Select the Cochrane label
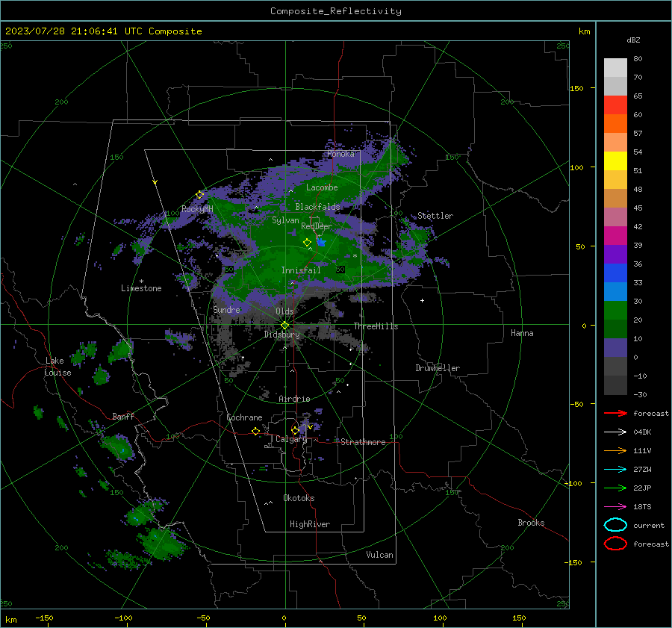This screenshot has width=672, height=628. [x=244, y=417]
